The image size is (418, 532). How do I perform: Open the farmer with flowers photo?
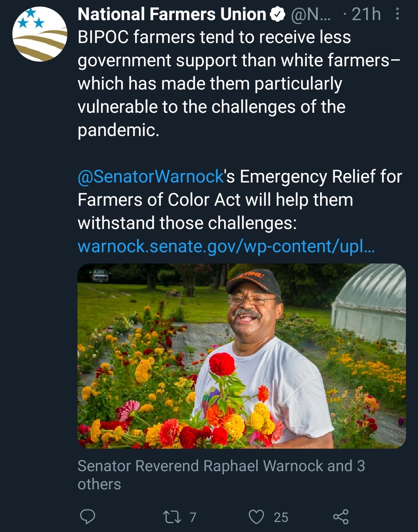click(242, 356)
